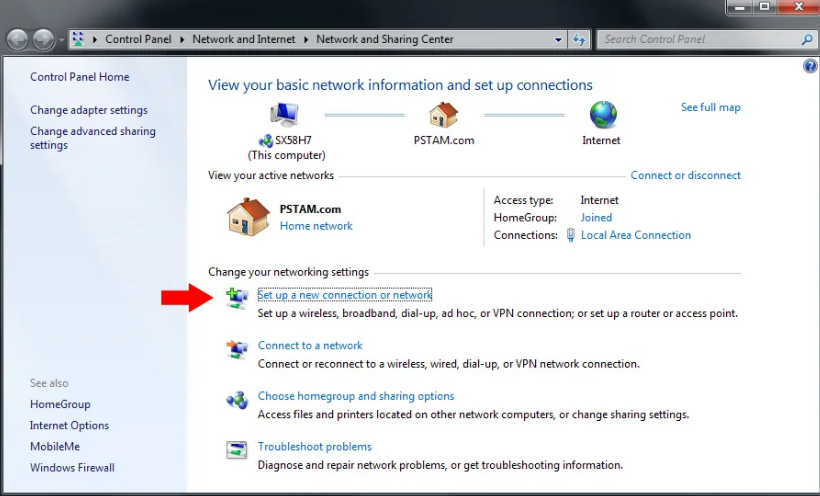Open Internet Options under See also
This screenshot has height=496, width=820.
pos(70,425)
